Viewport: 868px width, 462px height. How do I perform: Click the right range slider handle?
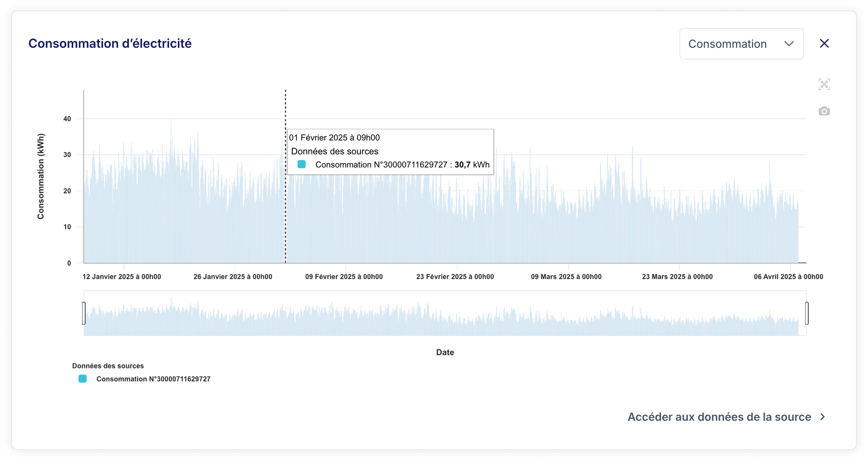pos(807,313)
